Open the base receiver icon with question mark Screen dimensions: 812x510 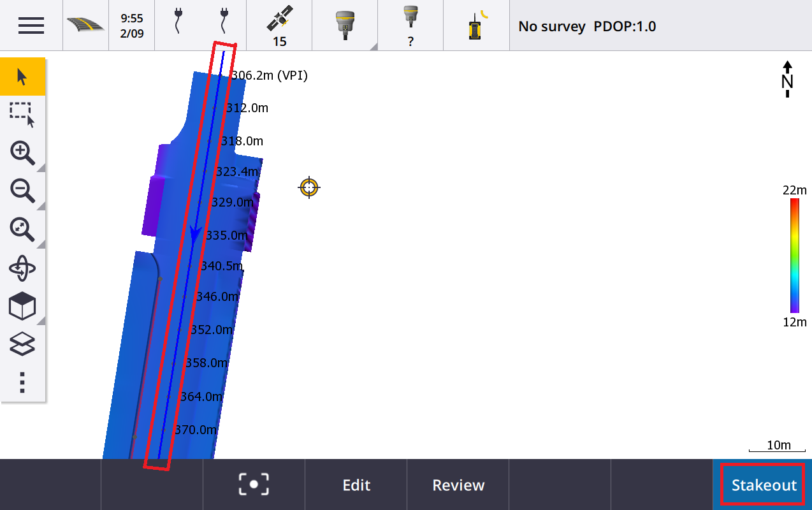tap(410, 27)
